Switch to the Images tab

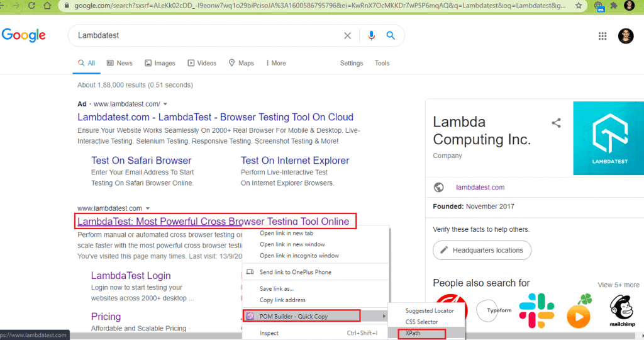tap(160, 64)
